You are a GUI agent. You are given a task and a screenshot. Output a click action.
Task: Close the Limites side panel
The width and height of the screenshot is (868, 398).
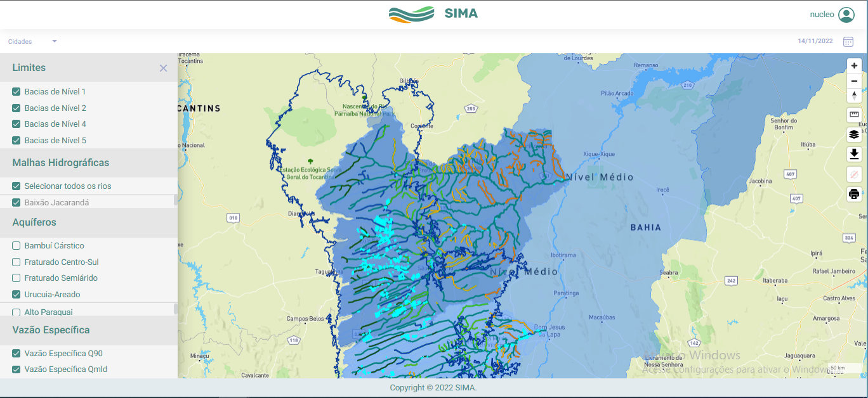click(163, 68)
